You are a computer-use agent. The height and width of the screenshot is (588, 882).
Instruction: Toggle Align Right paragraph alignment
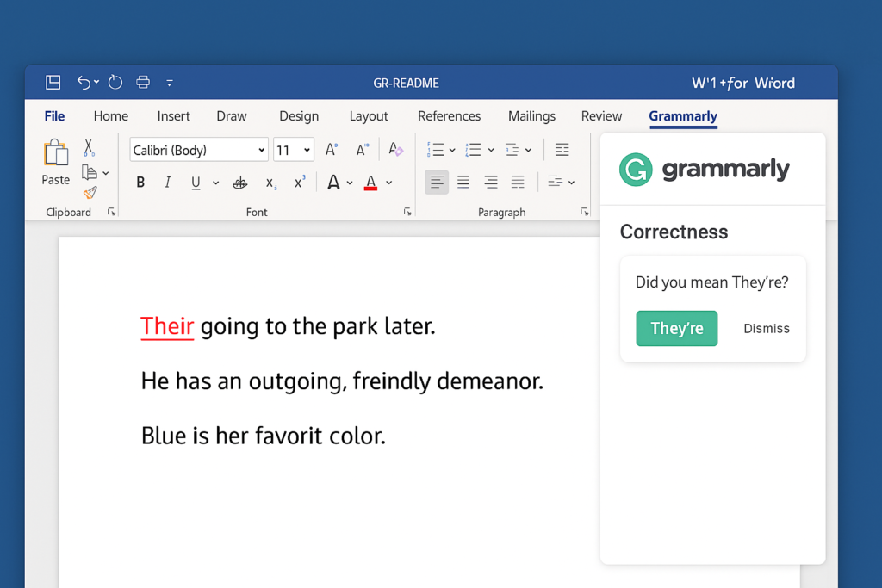[490, 182]
